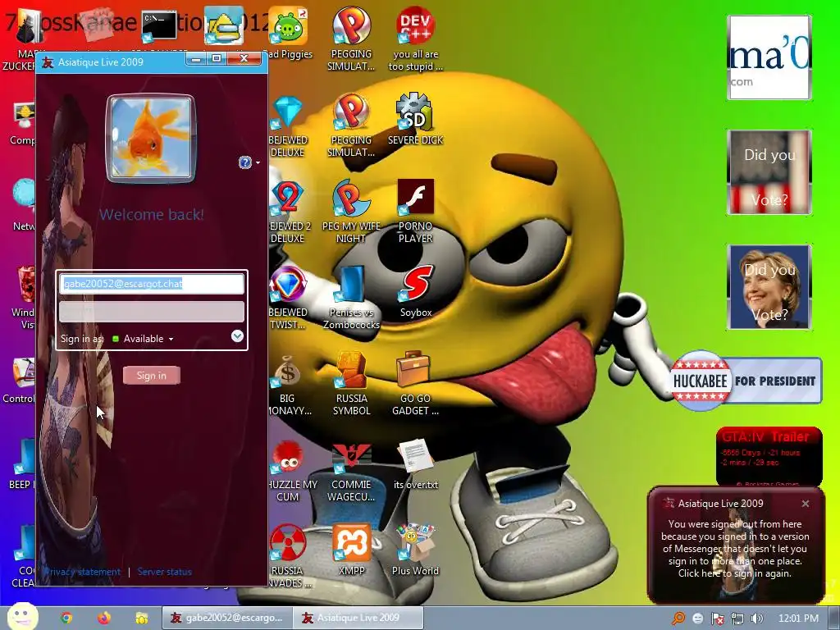Open the Flash player desktop shortcut
Screen dimensions: 840x630
point(415,212)
